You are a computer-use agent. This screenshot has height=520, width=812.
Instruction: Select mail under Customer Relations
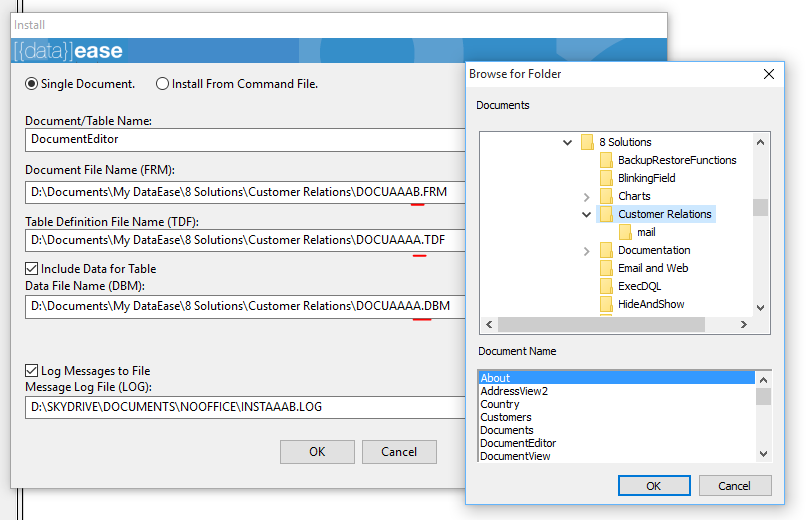pos(646,232)
